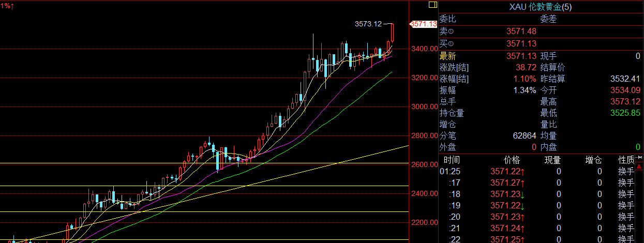Click the 2400.00 price axis label
The image size is (644, 243).
pos(424,193)
